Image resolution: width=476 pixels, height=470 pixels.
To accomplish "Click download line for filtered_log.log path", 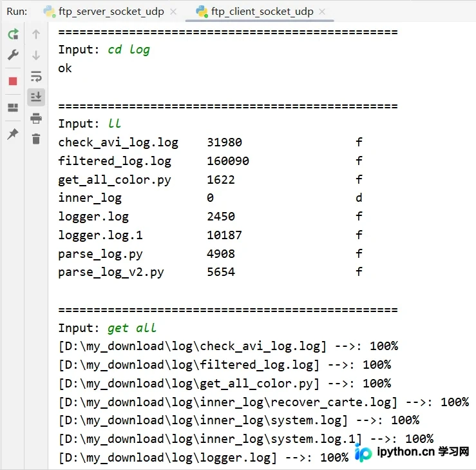I will coord(225,365).
